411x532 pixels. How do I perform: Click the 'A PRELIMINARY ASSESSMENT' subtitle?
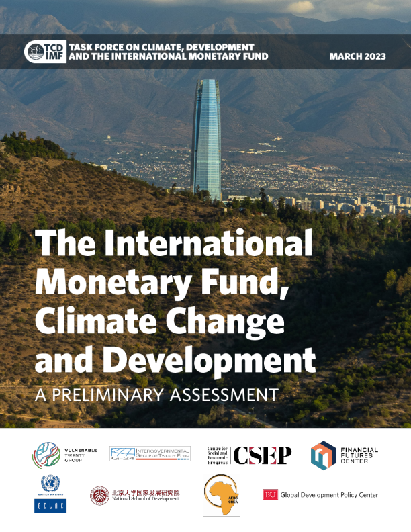(156, 394)
